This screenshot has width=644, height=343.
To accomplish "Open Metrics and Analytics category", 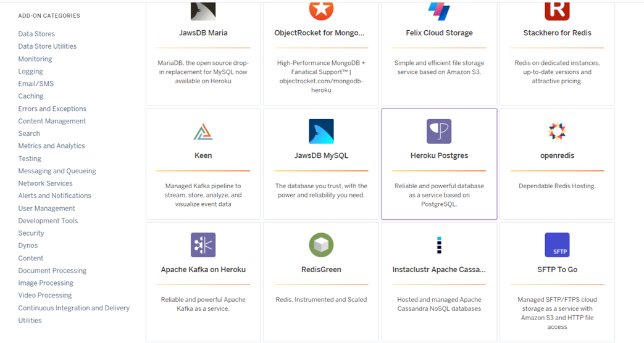I will click(x=51, y=146).
